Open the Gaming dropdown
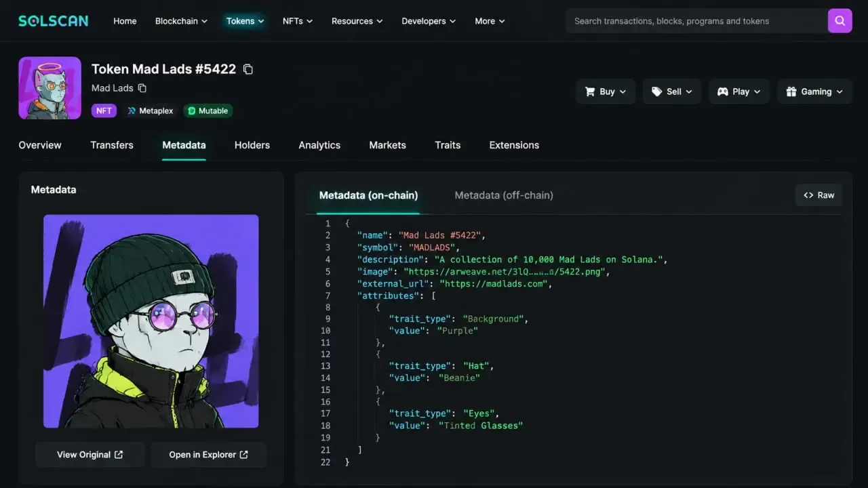The width and height of the screenshot is (868, 488). click(814, 91)
